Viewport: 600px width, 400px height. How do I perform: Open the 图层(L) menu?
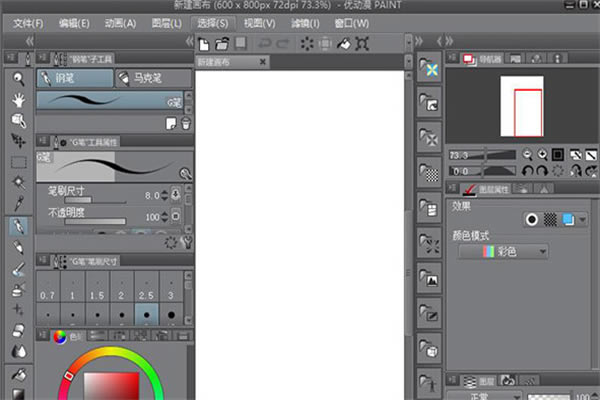point(167,22)
